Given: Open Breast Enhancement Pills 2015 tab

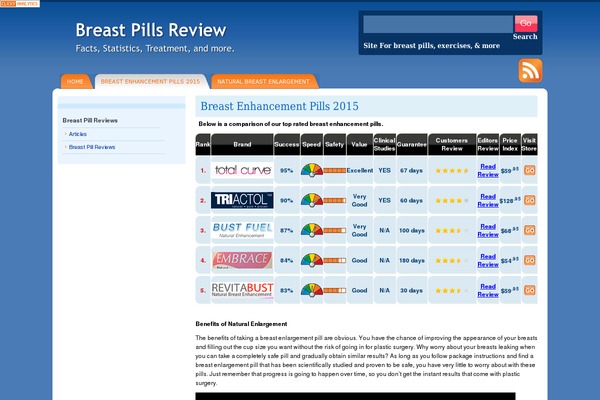Looking at the screenshot, I should (150, 82).
